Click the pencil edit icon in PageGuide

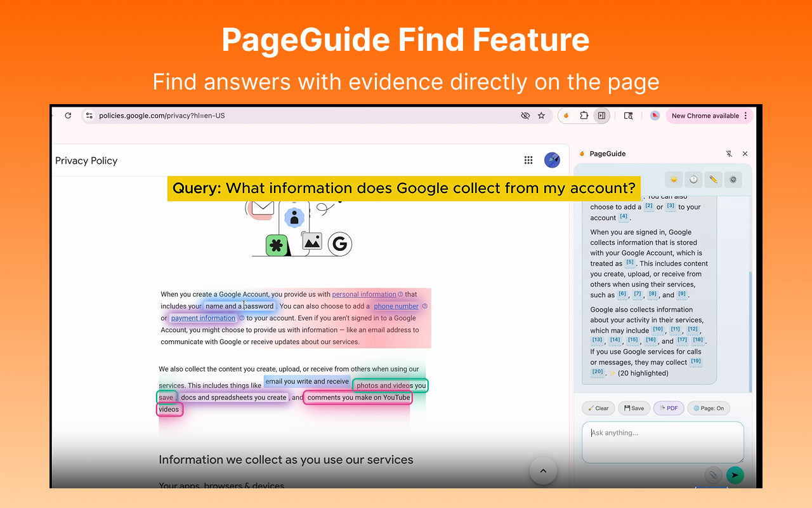pos(714,180)
